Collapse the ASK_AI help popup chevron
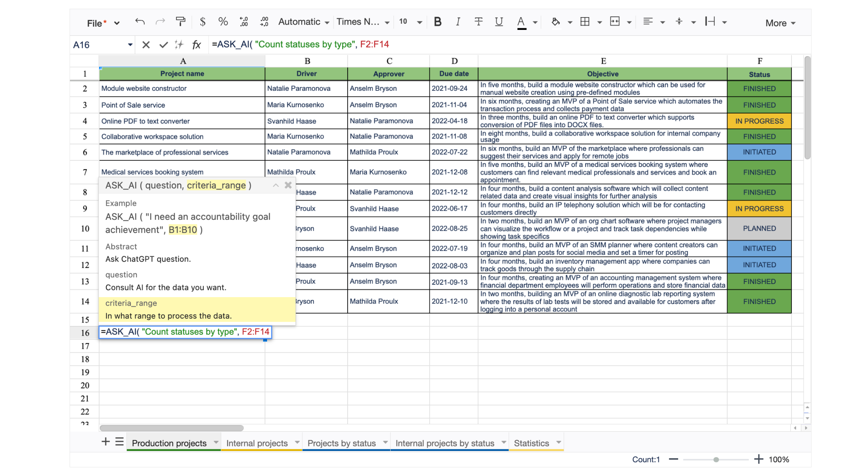 click(x=276, y=185)
